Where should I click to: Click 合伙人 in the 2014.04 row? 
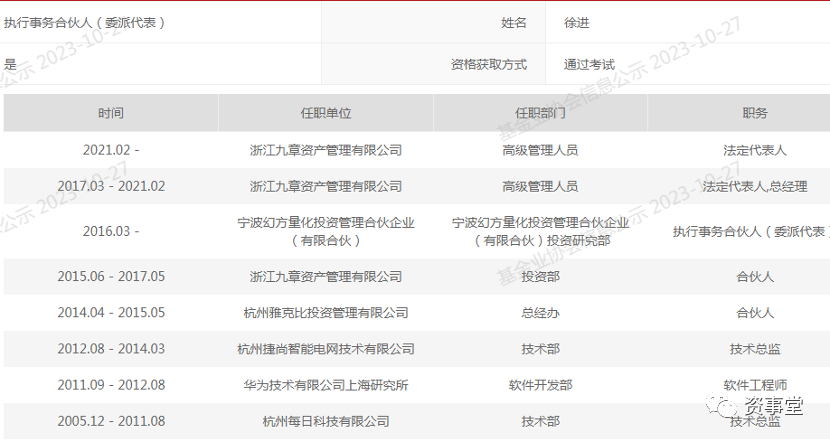[x=754, y=312]
